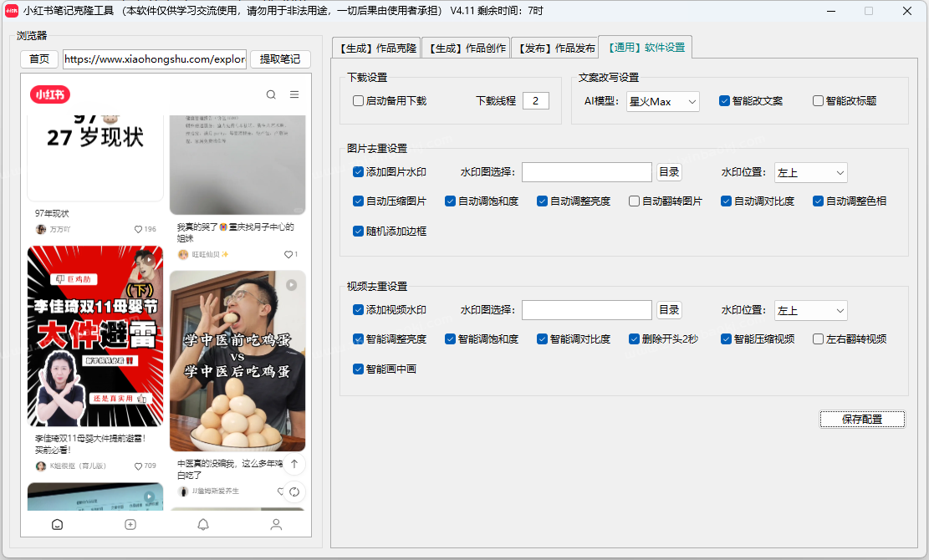Open notifications via the bell icon

point(202,524)
